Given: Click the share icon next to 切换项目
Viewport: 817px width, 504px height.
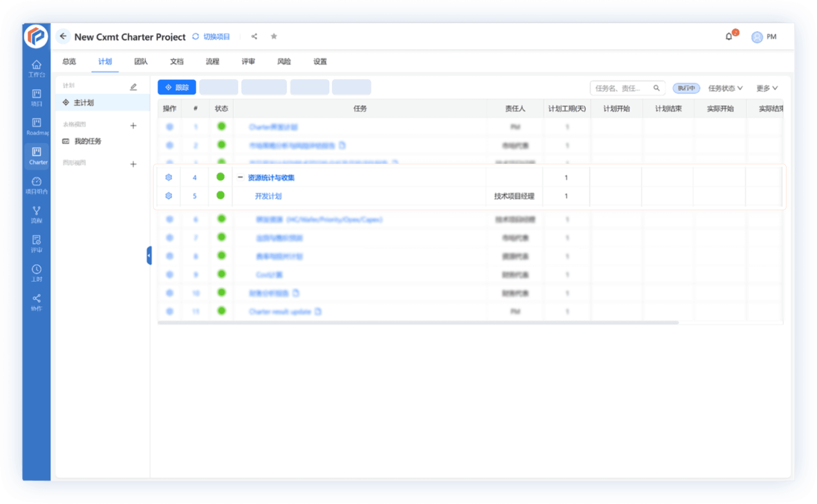Looking at the screenshot, I should [254, 36].
